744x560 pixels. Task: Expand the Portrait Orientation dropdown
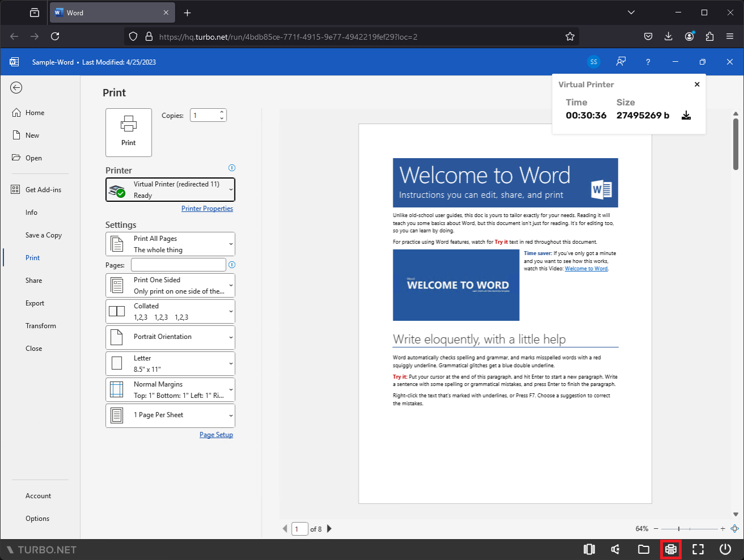(170, 337)
